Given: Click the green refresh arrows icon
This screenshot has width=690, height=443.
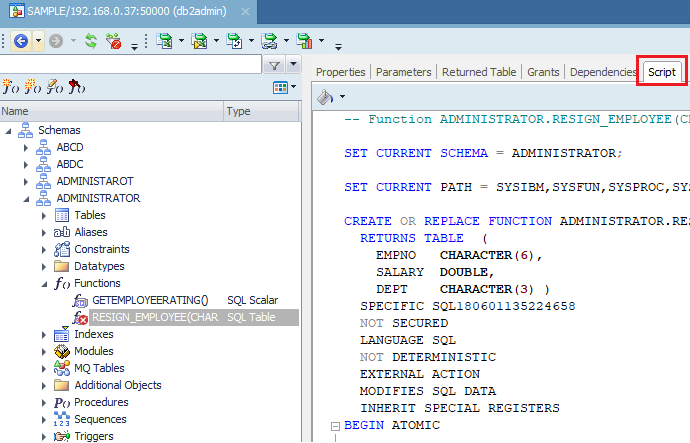Looking at the screenshot, I should click(x=91, y=42).
